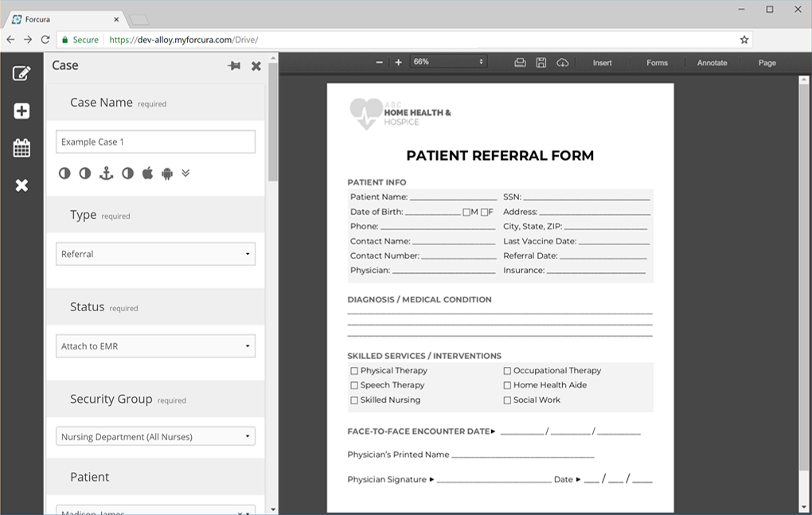This screenshot has height=515, width=812.
Task: Save the document with floppy icon
Action: [x=541, y=63]
